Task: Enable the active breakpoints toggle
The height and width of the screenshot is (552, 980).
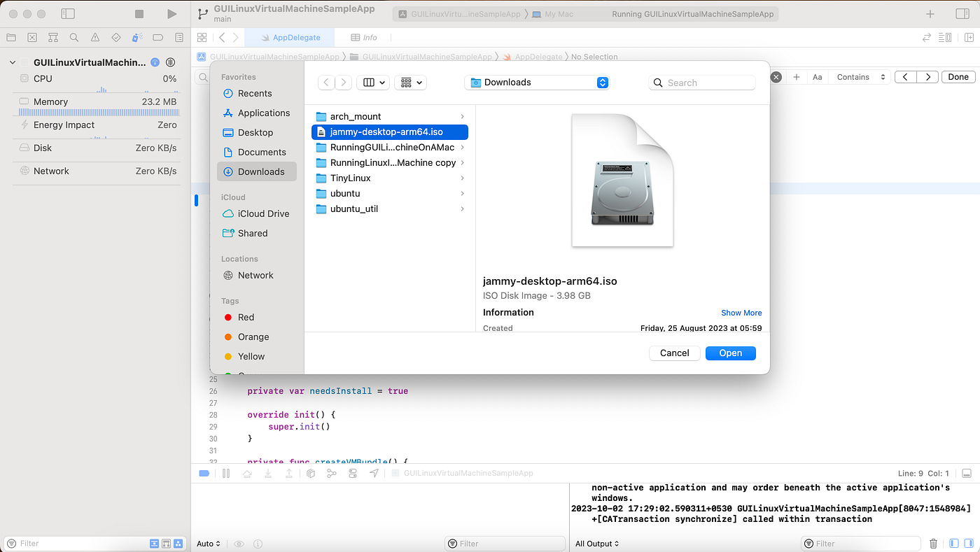Action: click(204, 473)
